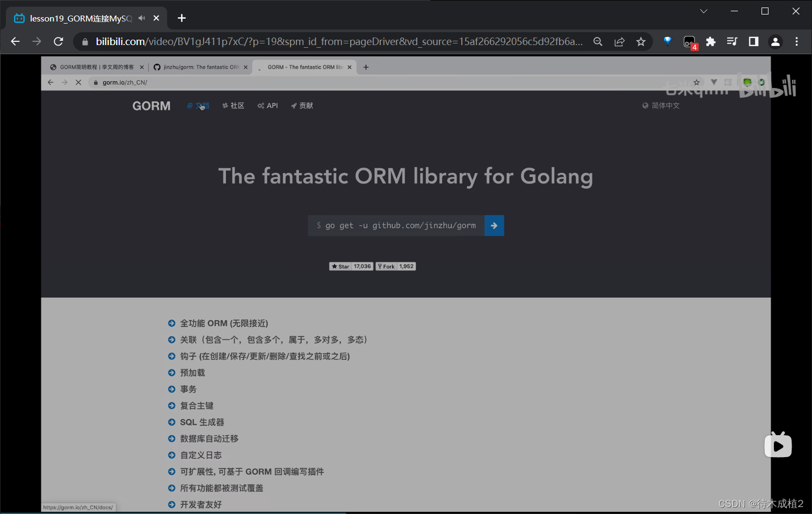Screen dimensions: 812x514
Task: Open the 贡献 contribute menu item
Action: click(302, 106)
